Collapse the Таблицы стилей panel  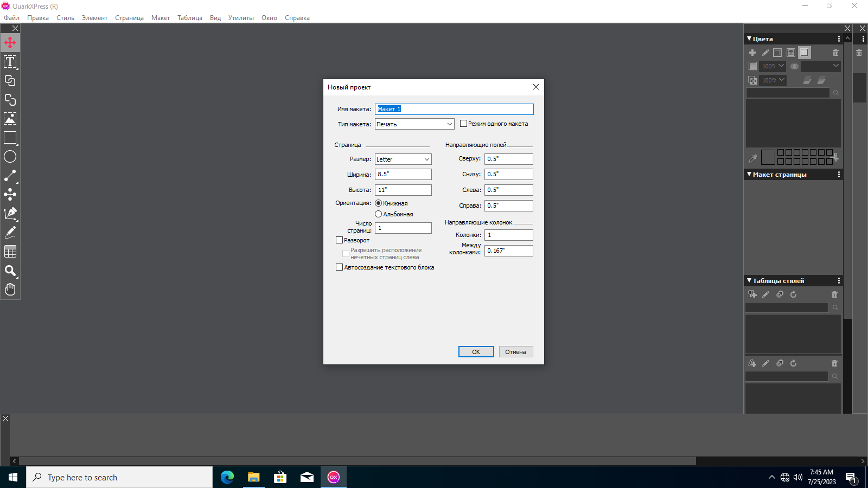(749, 281)
